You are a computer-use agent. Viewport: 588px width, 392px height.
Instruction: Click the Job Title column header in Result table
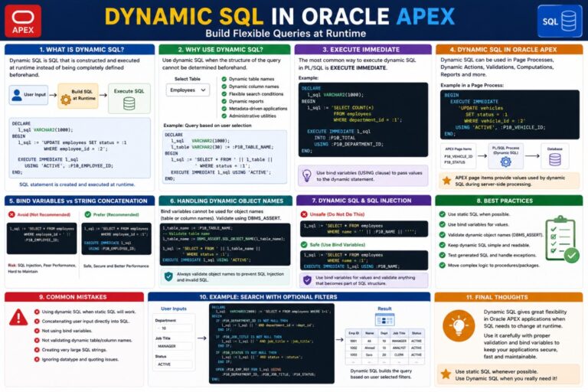[x=399, y=333]
